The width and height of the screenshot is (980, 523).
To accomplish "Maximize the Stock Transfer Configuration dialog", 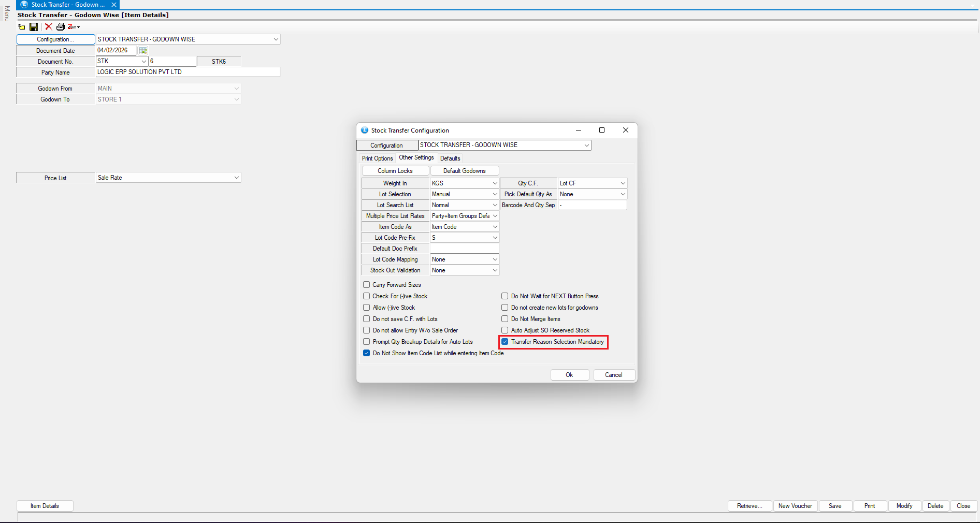I will [x=602, y=130].
